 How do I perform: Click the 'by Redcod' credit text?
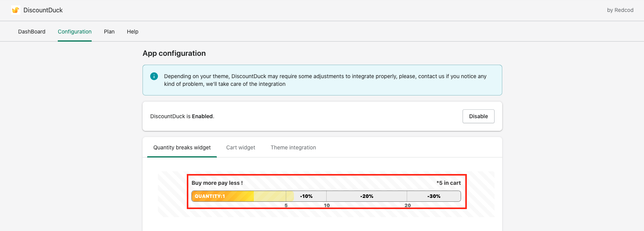click(620, 10)
